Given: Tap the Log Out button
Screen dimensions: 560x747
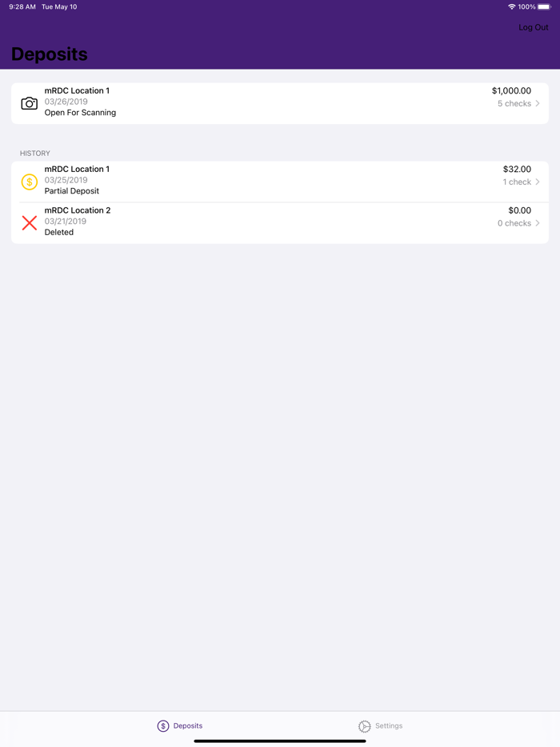Looking at the screenshot, I should pyautogui.click(x=533, y=26).
